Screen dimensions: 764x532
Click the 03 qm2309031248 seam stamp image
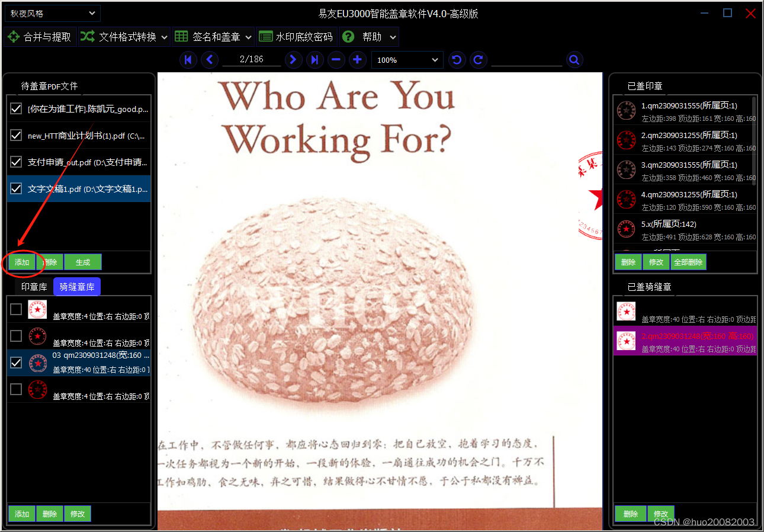[x=38, y=363]
